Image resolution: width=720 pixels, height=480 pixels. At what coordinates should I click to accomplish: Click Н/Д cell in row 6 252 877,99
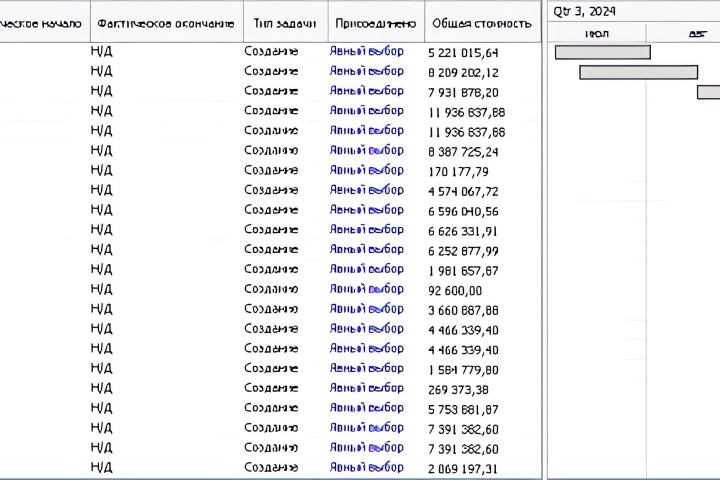[101, 249]
